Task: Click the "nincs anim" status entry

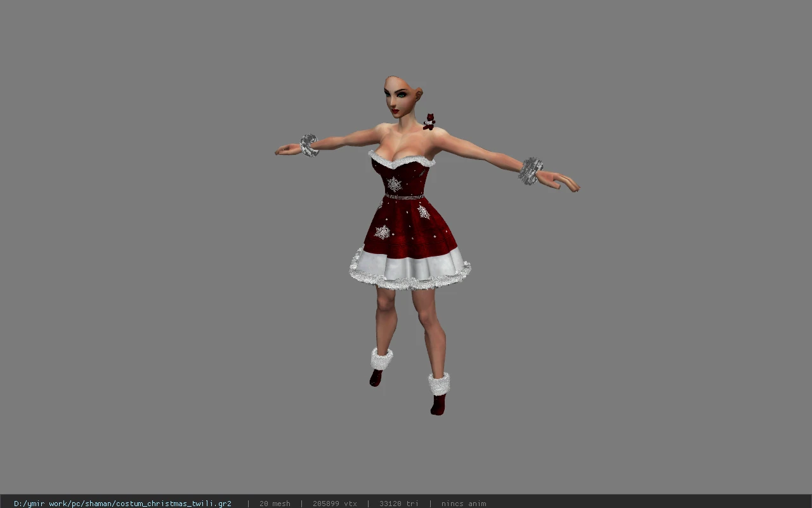Action: (464, 504)
